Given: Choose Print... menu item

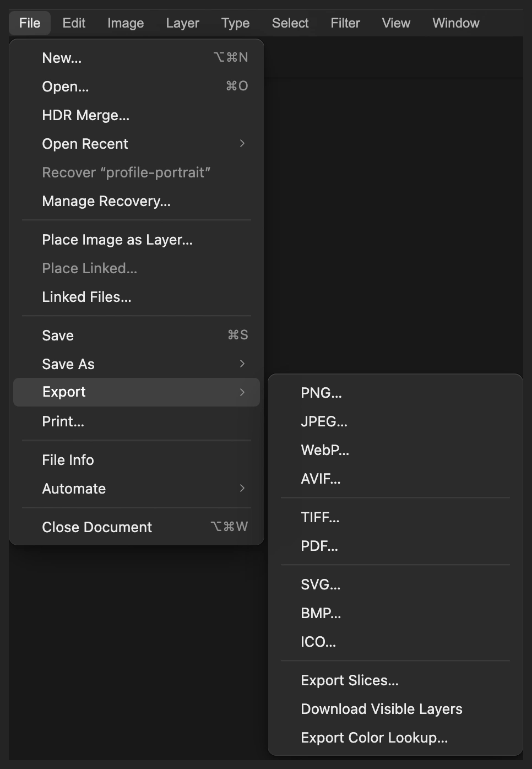Looking at the screenshot, I should 137,421.
